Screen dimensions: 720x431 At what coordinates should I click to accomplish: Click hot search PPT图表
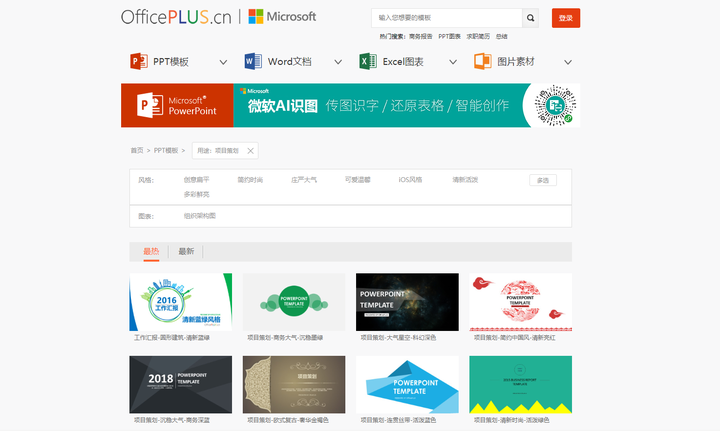450,36
